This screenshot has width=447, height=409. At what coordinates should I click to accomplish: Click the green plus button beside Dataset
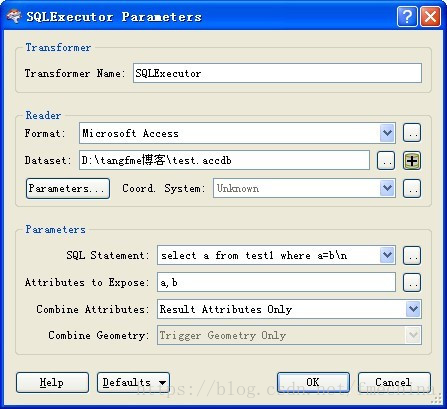click(x=412, y=161)
